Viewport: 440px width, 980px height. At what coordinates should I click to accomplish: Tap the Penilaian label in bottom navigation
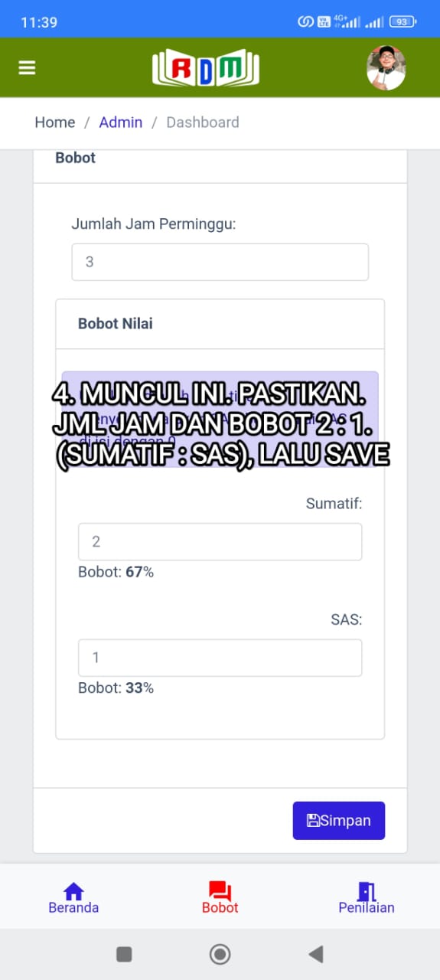click(x=367, y=908)
